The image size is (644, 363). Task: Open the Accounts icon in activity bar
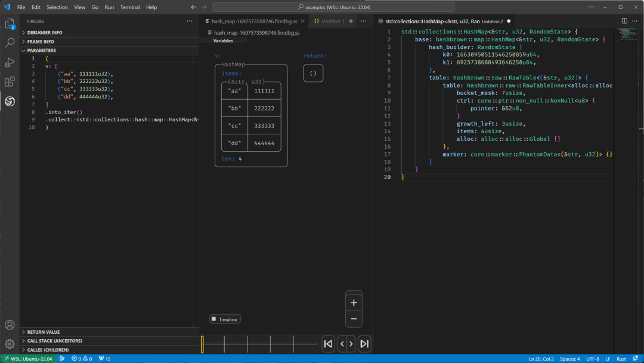10,325
